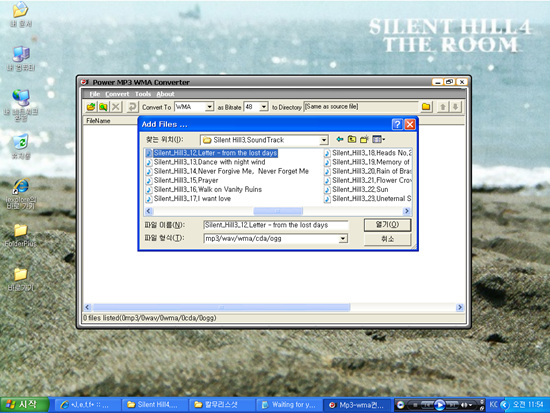Switch to the Silent Hill4 taskbar window
The width and height of the screenshot is (550, 413).
tap(154, 405)
